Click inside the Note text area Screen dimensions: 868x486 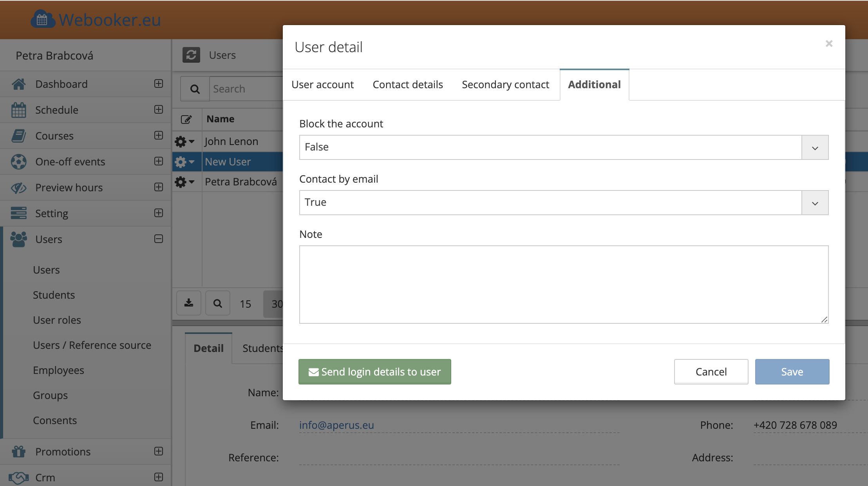tap(563, 284)
